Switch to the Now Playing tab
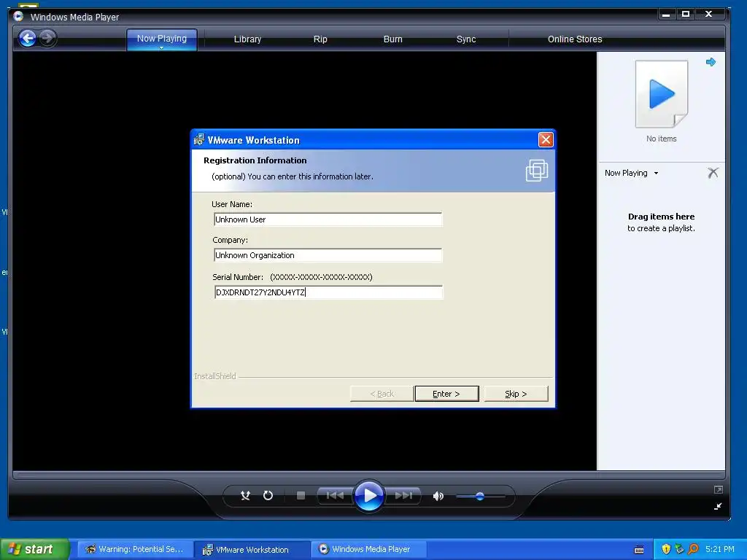Viewport: 747px width, 560px height. [x=162, y=39]
